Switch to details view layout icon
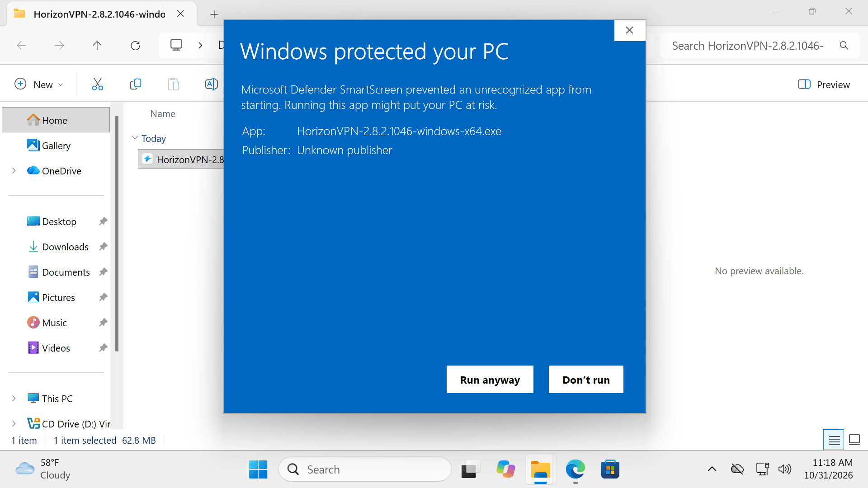Image resolution: width=868 pixels, height=488 pixels. 834,440
